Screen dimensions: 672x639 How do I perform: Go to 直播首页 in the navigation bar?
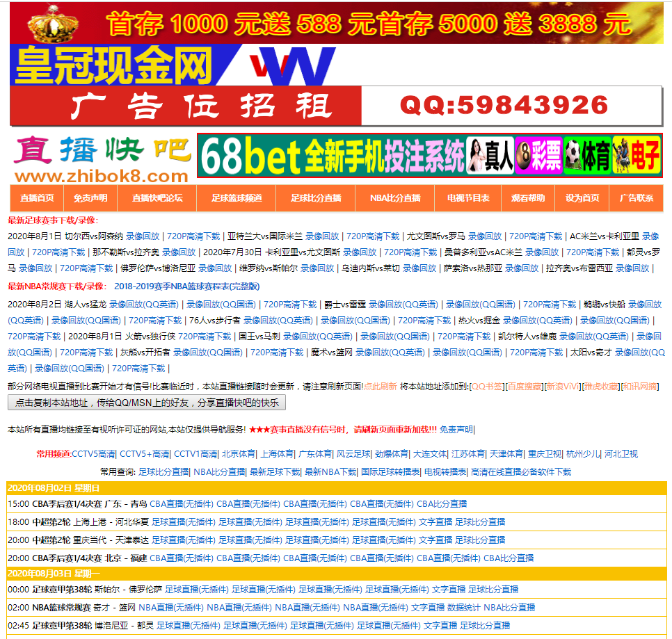[37, 198]
